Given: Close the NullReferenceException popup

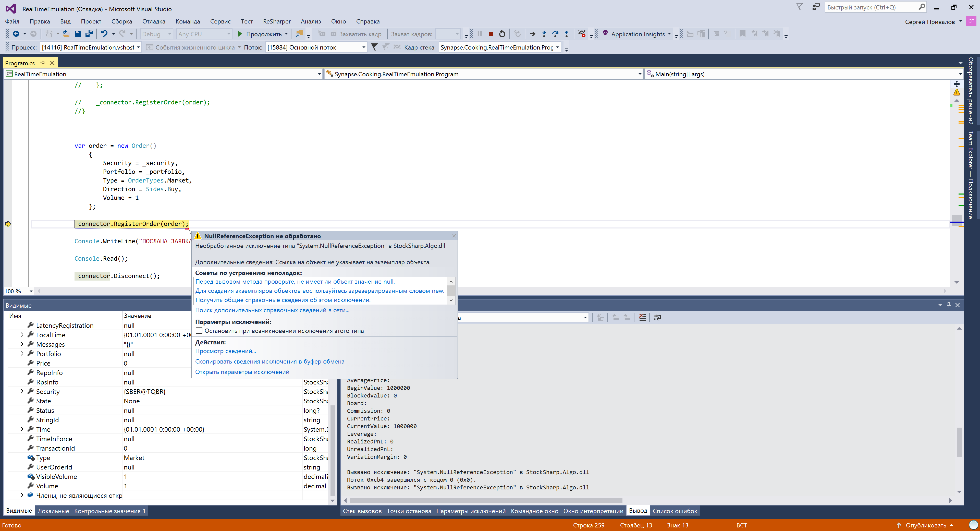Looking at the screenshot, I should pos(454,236).
